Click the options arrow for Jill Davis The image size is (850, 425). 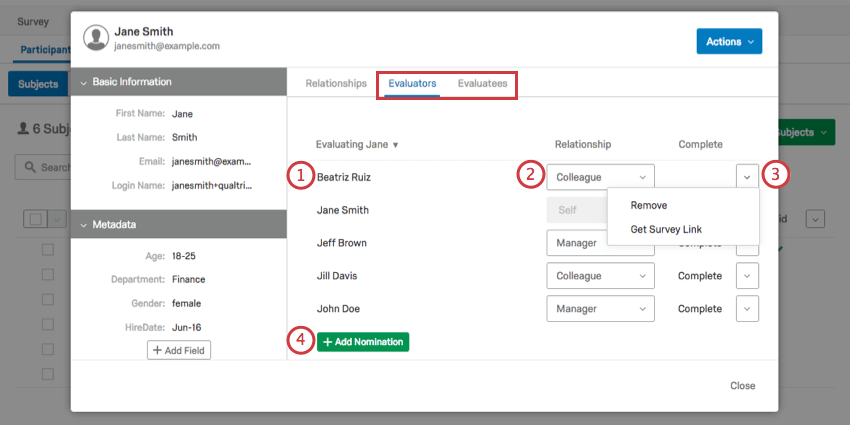click(747, 276)
